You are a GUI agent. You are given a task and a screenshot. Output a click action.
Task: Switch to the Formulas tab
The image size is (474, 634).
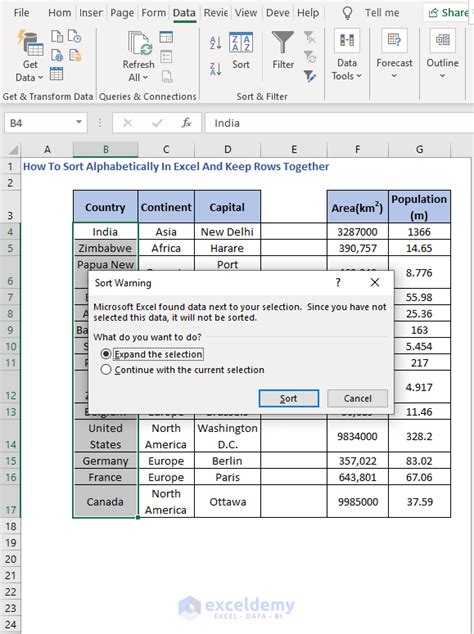(153, 13)
